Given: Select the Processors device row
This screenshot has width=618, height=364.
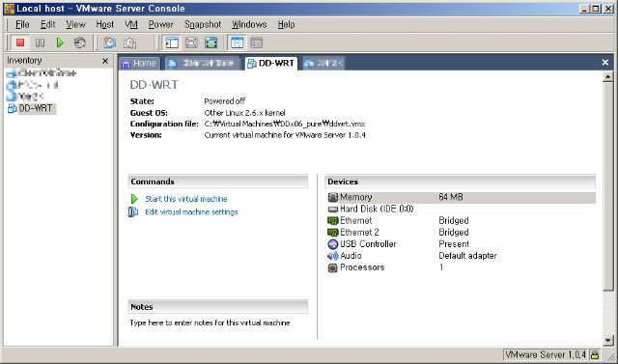Looking at the screenshot, I should [461, 267].
